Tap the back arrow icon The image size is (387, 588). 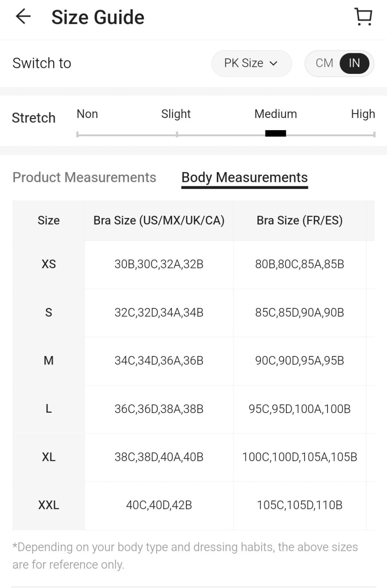(23, 17)
